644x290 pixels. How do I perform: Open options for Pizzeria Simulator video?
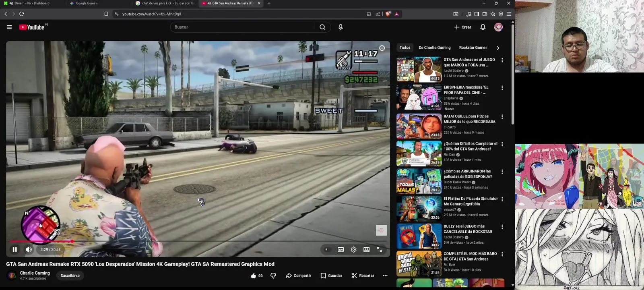(502, 199)
